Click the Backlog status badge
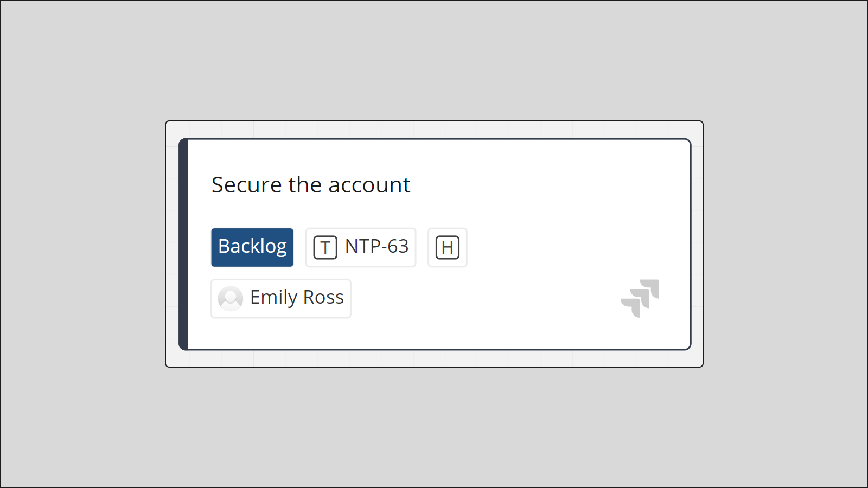This screenshot has width=868, height=488. [252, 247]
